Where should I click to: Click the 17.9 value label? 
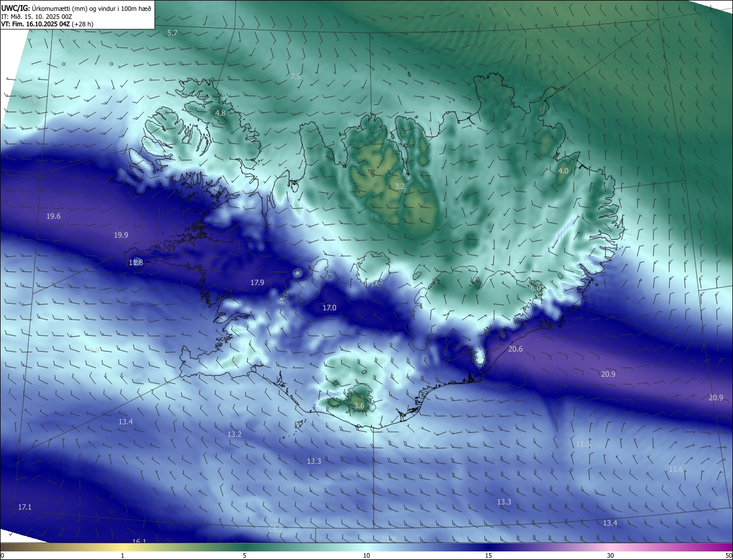(257, 283)
